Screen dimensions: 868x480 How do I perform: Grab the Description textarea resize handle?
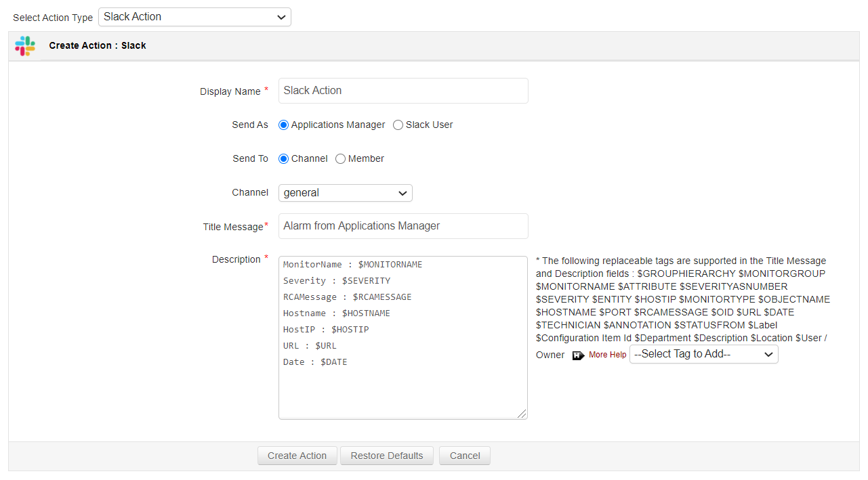click(522, 414)
